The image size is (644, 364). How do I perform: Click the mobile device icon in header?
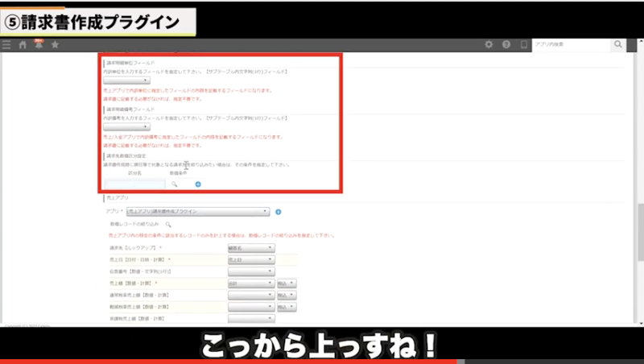click(x=524, y=45)
